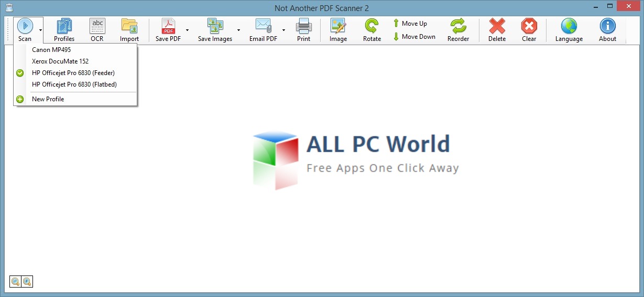644x297 pixels.
Task: Open the About information
Action: (607, 30)
